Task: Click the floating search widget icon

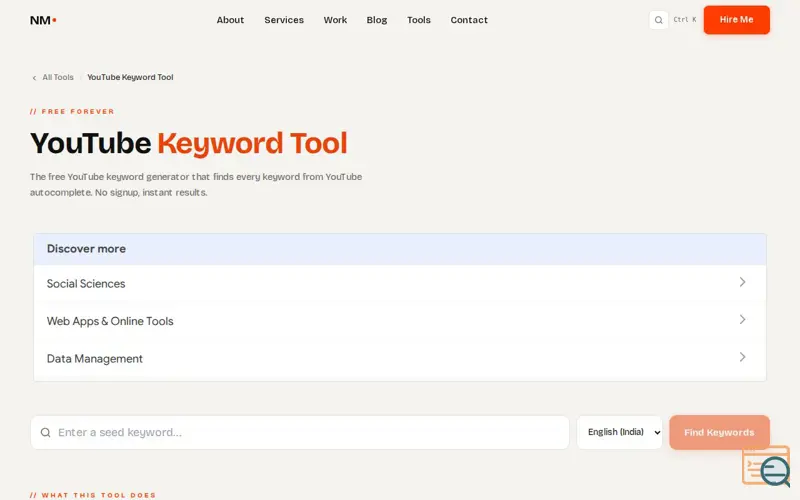Action: (x=766, y=467)
